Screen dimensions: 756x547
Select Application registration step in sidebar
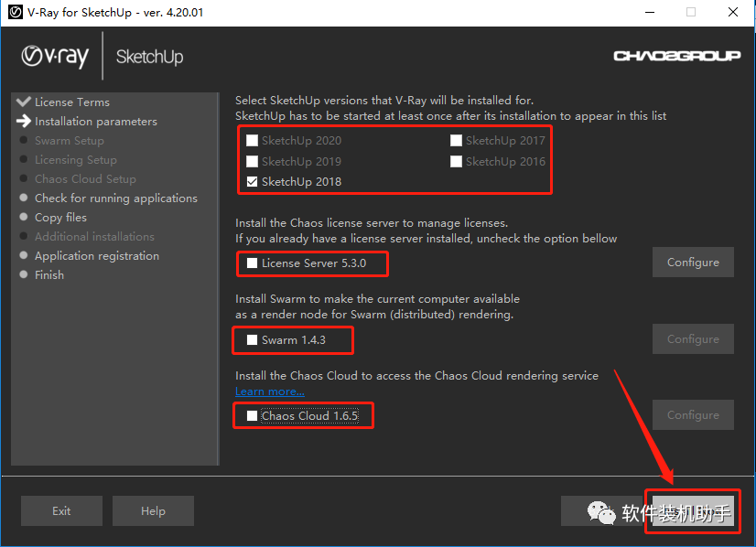click(97, 256)
